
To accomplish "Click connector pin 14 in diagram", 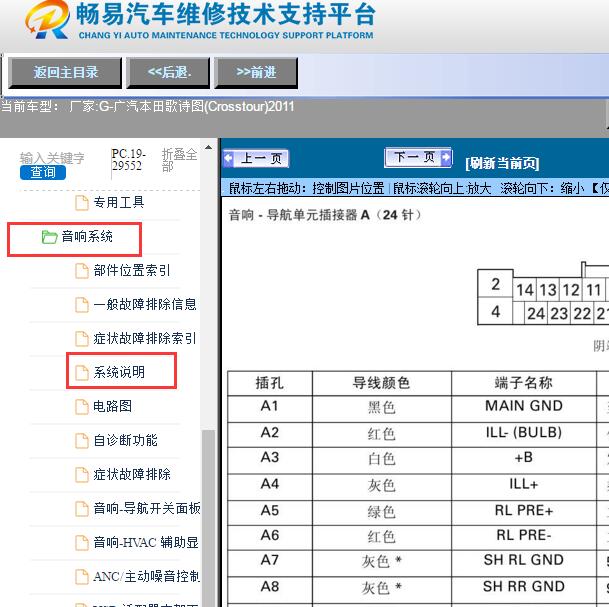I will pos(525,290).
